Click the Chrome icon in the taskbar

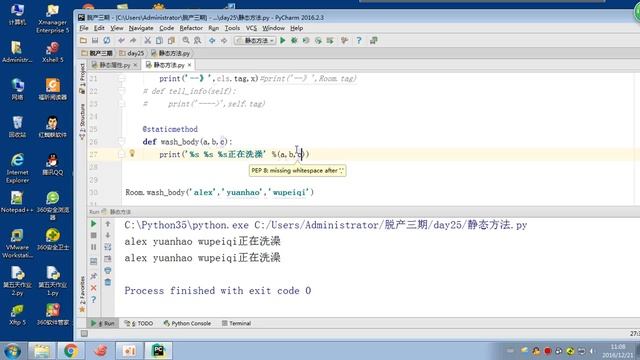pyautogui.click(x=71, y=351)
